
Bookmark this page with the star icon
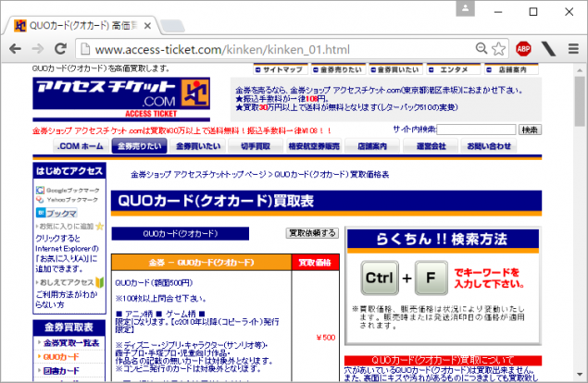pos(498,49)
